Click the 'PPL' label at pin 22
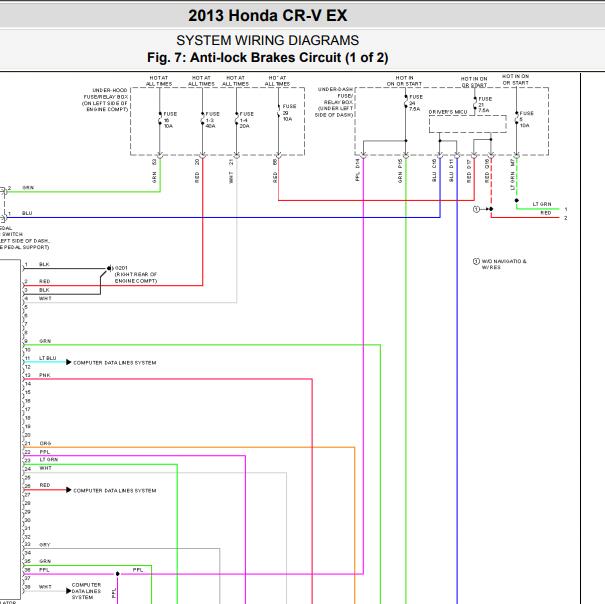Viewport: 605px width, 604px height. click(x=45, y=452)
